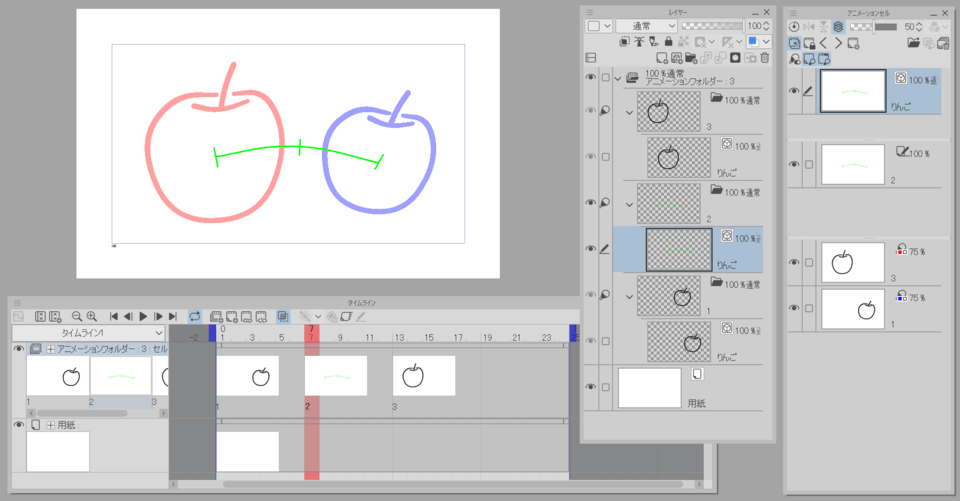Screen dimensions: 960x501
Task: Create a new vector layer
Action: (x=677, y=58)
